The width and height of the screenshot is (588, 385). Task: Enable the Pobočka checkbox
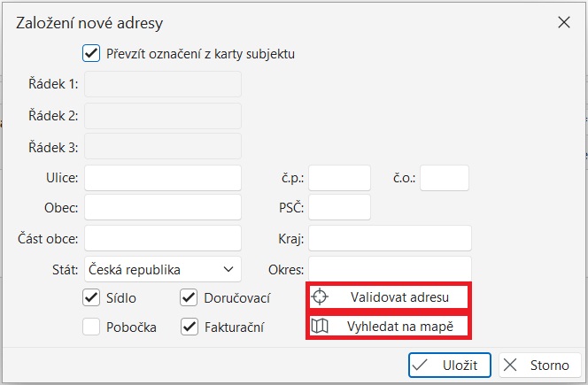coord(90,327)
